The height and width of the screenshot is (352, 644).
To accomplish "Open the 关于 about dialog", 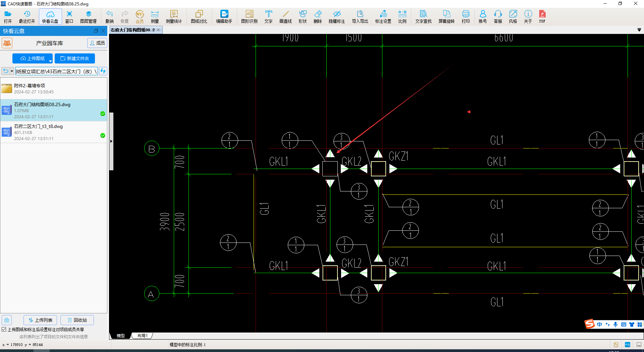I will click(528, 16).
